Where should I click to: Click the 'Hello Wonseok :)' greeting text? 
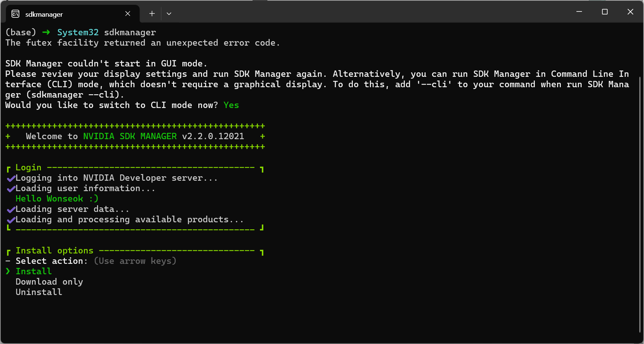(57, 199)
